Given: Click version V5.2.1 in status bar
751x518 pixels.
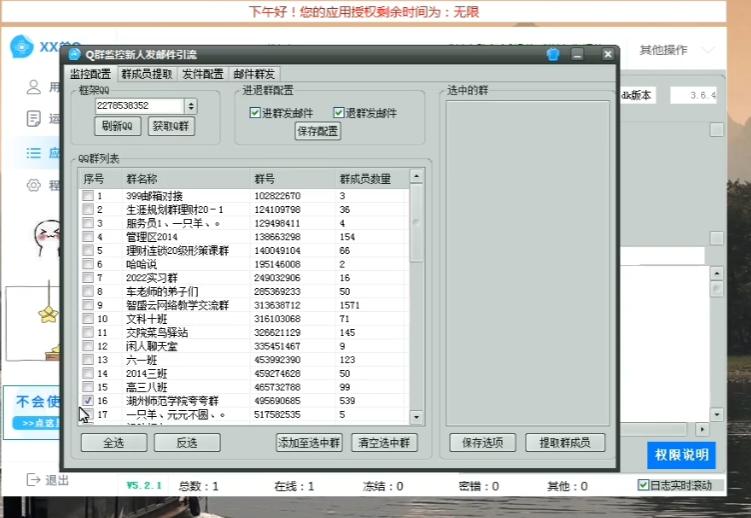Looking at the screenshot, I should 144,485.
